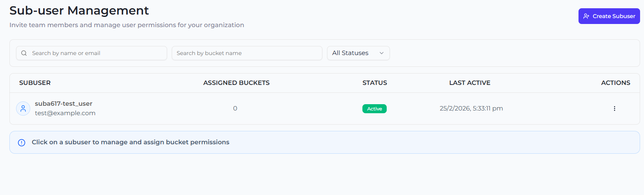Open the three-dot actions menu for suba617-test_user
This screenshot has height=195, width=644.
click(614, 109)
